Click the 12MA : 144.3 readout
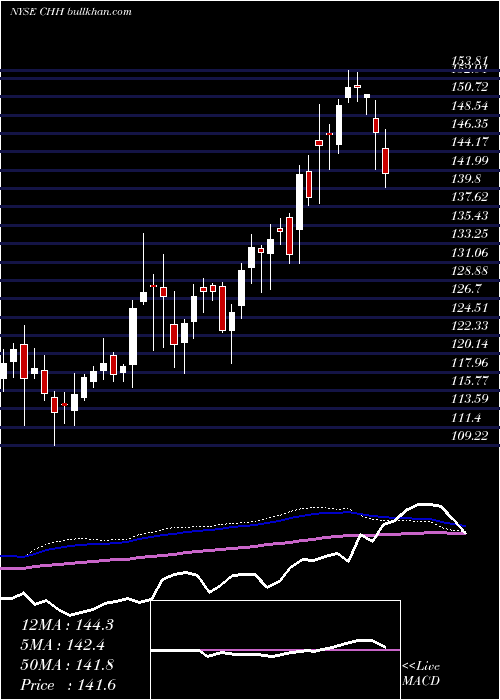Image resolution: width=500 pixels, height=700 pixels. click(67, 625)
